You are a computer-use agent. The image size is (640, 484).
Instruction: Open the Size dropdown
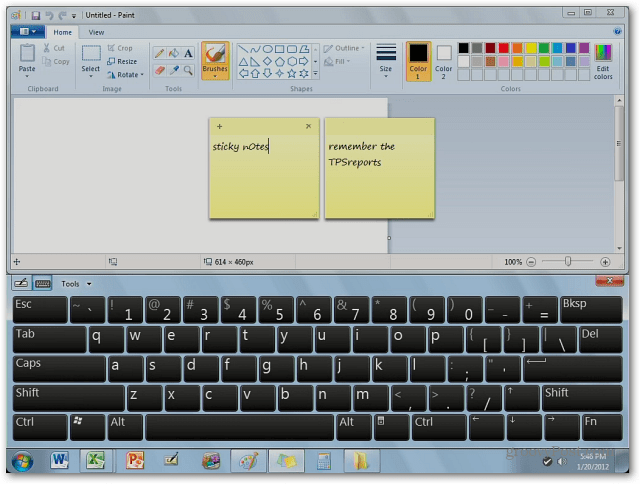point(386,61)
